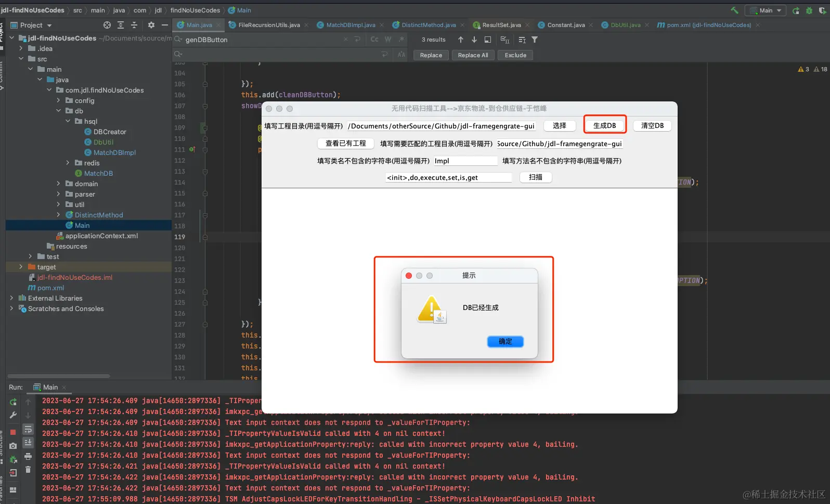
Task: Expand the config package
Action: 58,100
